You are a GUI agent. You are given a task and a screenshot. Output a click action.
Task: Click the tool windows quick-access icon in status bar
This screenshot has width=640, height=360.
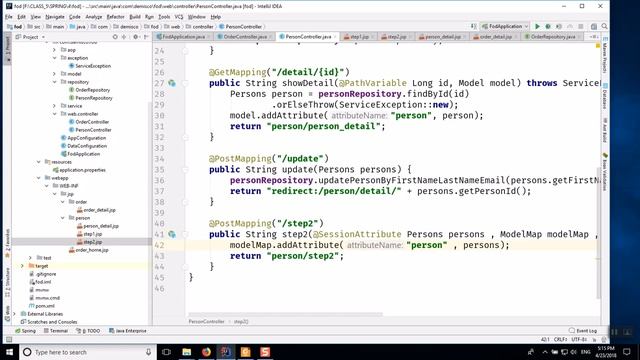(9, 340)
